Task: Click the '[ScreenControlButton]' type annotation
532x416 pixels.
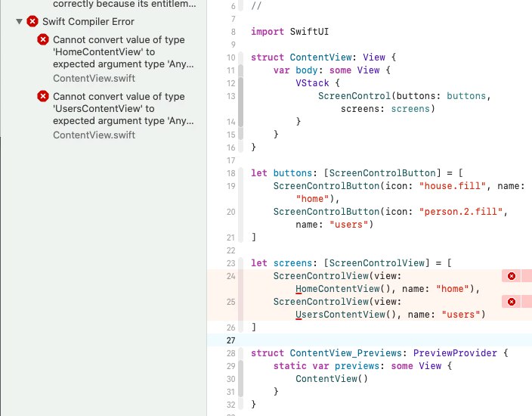Action: (382, 173)
